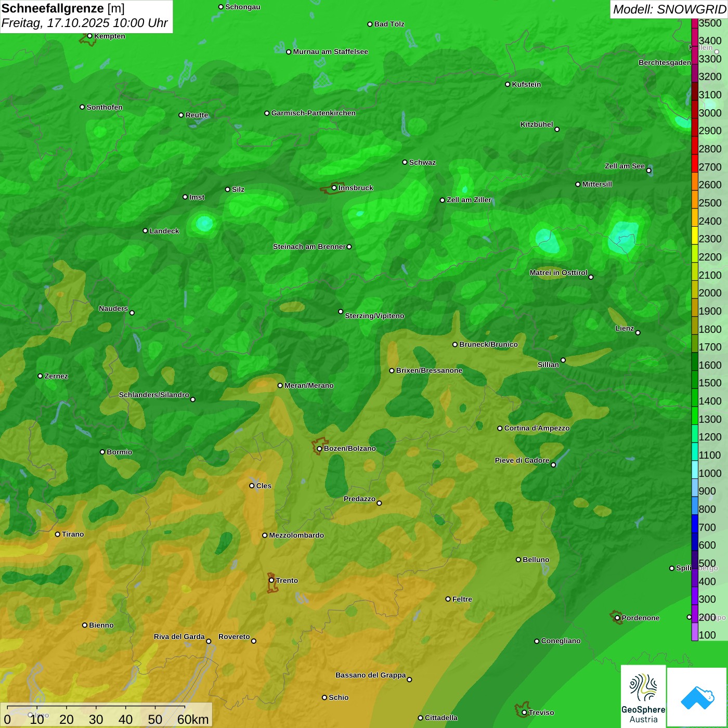Click the Conegliano label
Screen dimensions: 728x728
561,641
